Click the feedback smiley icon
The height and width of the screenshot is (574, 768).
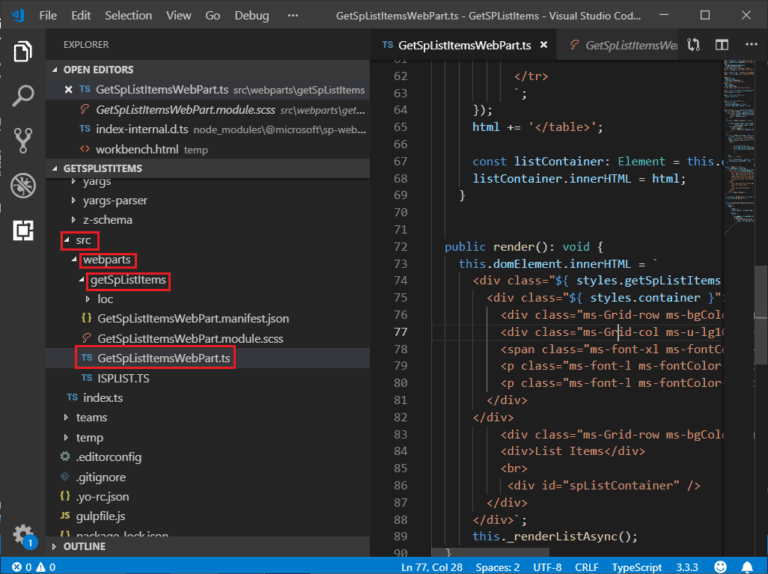point(720,567)
